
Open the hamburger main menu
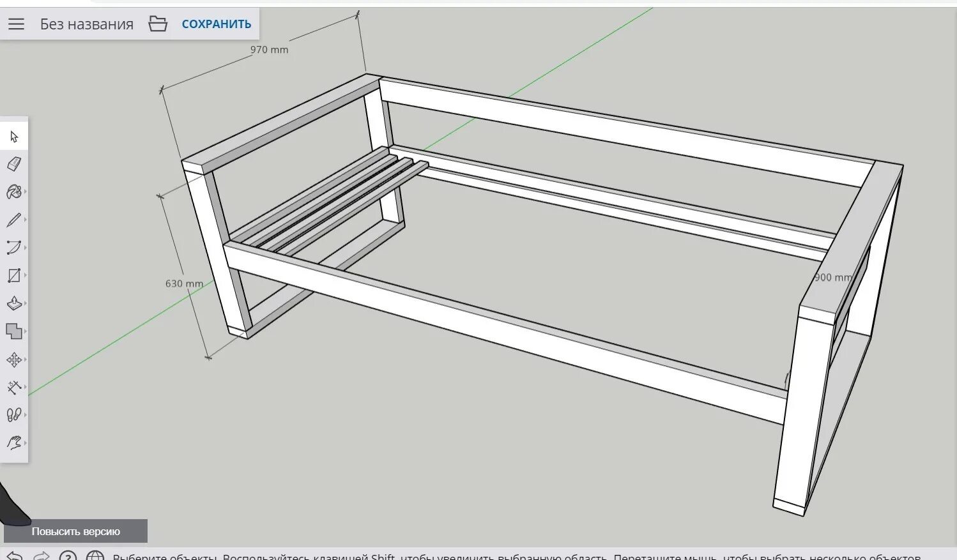coord(17,24)
